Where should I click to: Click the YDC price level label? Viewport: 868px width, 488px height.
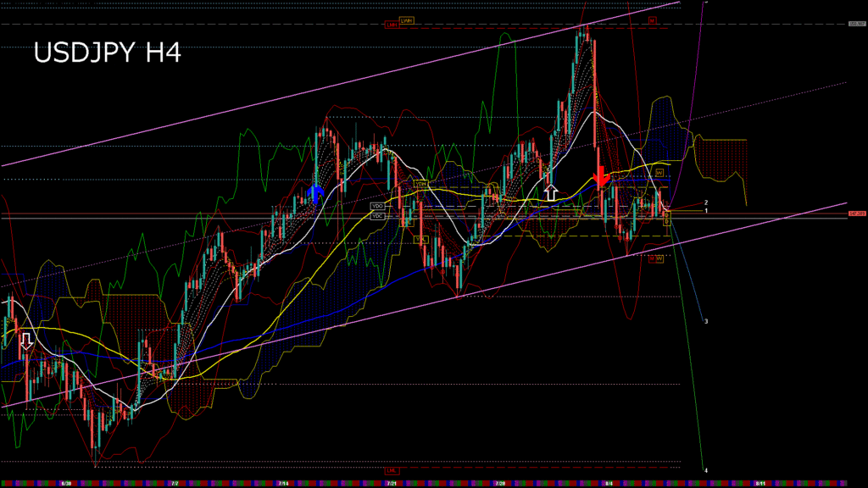[x=377, y=216]
